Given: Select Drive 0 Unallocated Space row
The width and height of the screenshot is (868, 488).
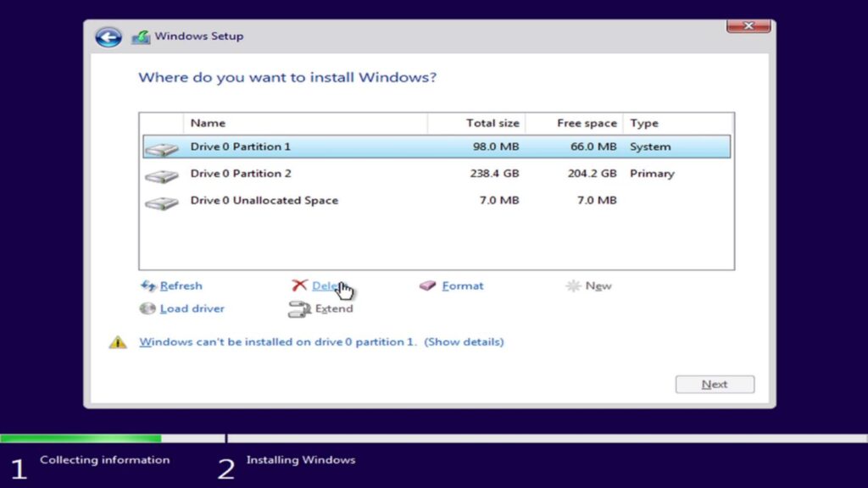Looking at the screenshot, I should 437,200.
